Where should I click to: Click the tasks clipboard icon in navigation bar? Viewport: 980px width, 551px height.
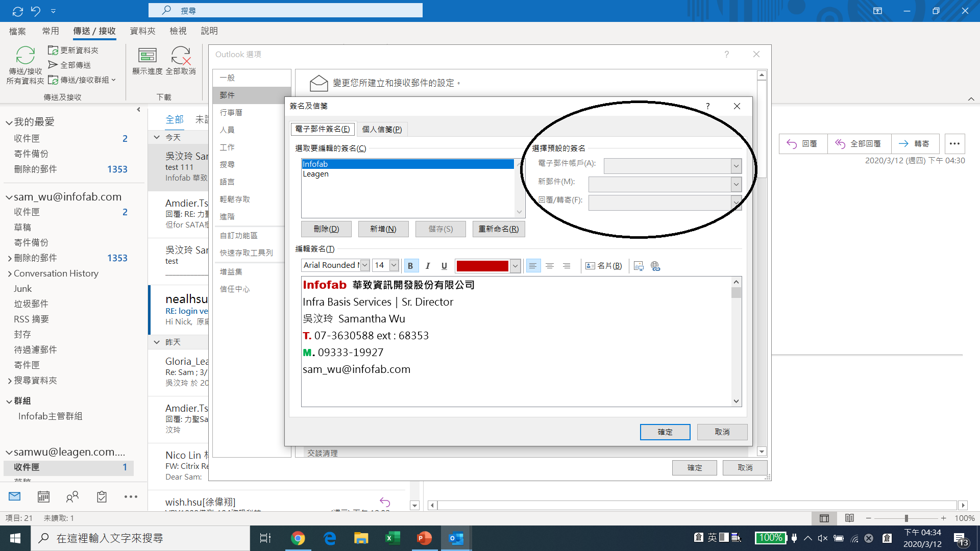pyautogui.click(x=102, y=496)
